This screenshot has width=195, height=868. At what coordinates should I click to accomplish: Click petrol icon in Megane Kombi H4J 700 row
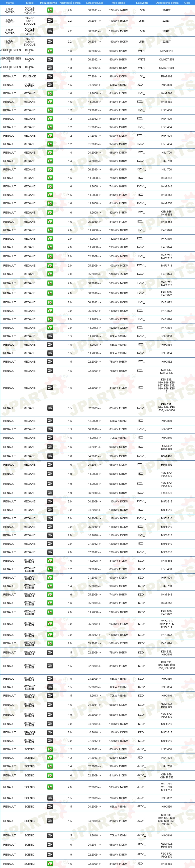tap(50, 586)
